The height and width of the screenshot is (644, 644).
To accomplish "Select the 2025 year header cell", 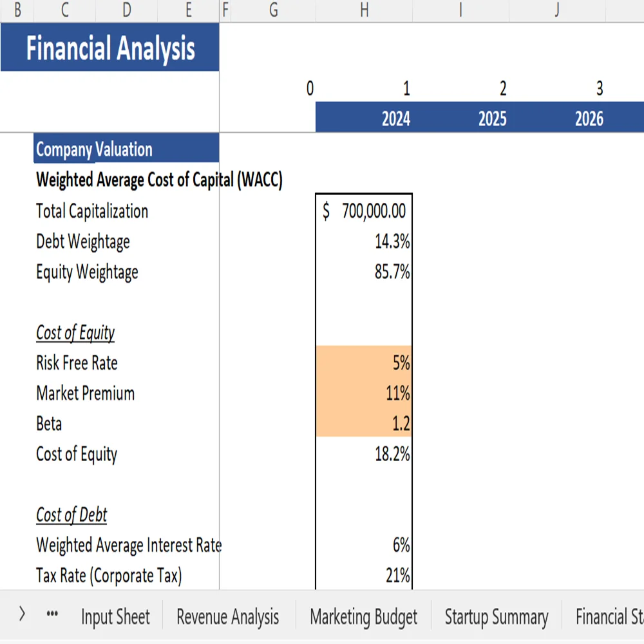I will (491, 118).
